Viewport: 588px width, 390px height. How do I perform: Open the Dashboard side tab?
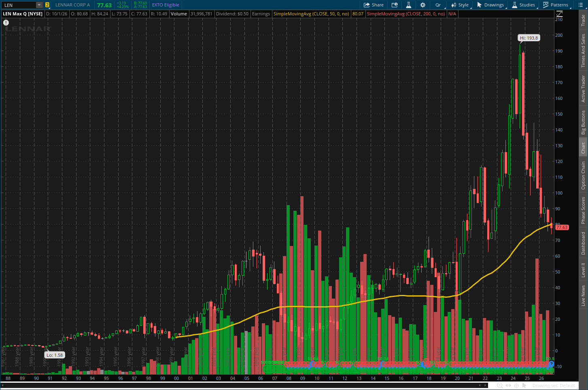point(583,243)
